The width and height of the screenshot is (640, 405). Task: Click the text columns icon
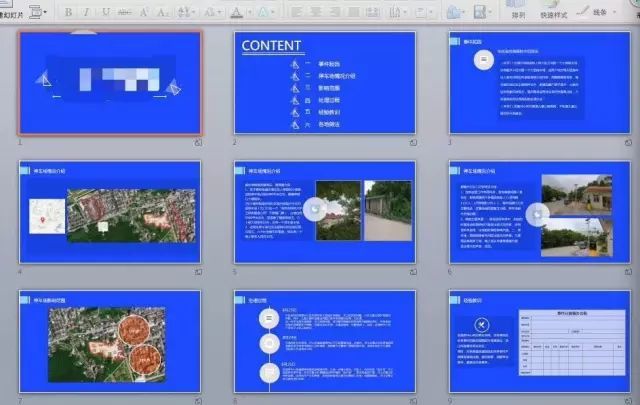click(395, 12)
